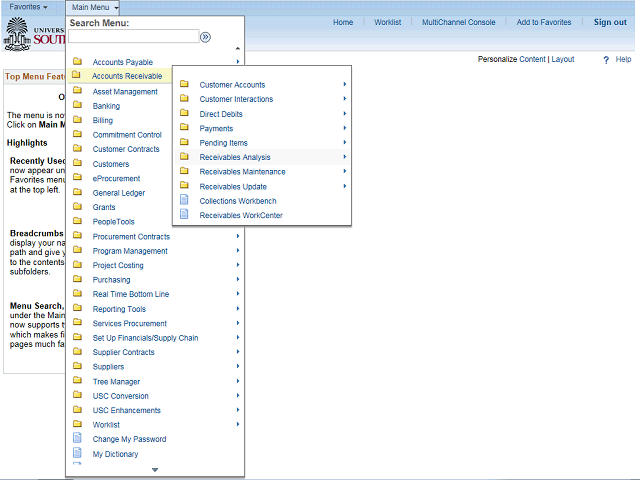Expand the Purchasing submenu arrow

237,280
